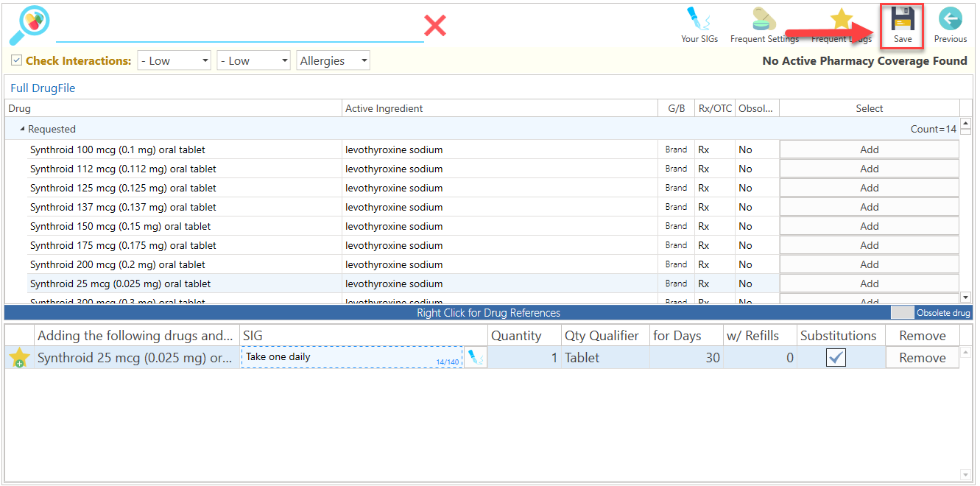Open the Allergies dropdown

[x=333, y=60]
